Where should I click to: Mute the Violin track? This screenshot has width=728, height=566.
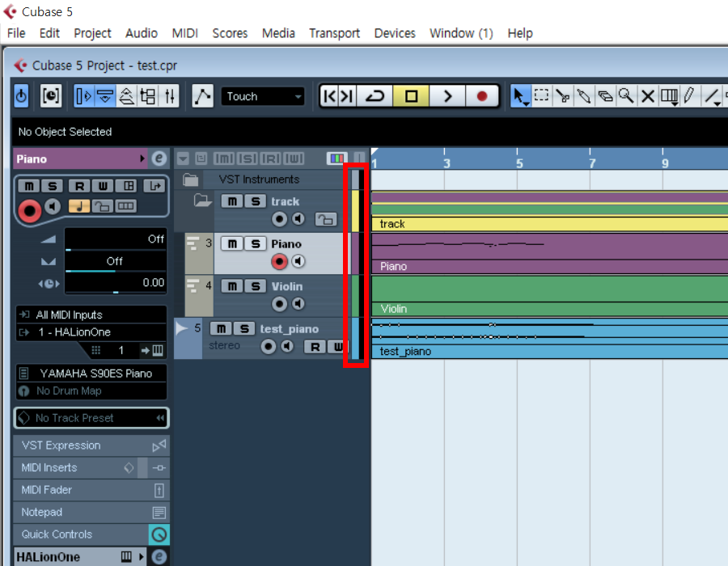pyautogui.click(x=232, y=286)
